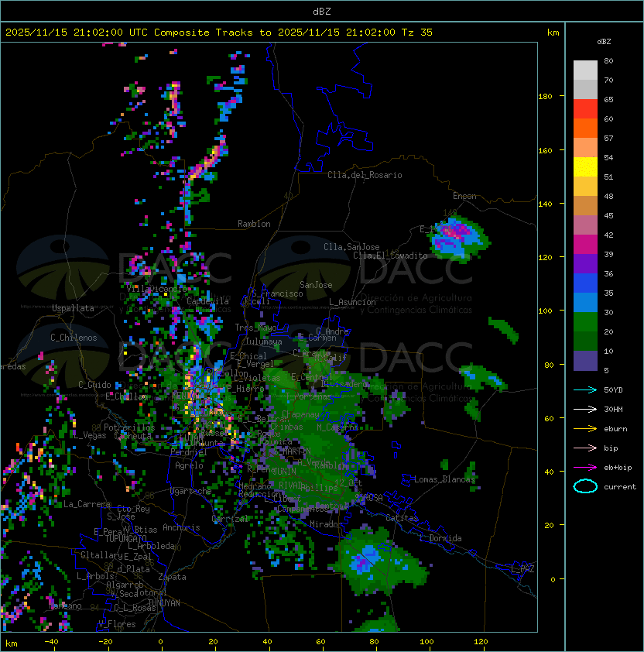Click the 80 tick on the horizontal axis
Screen dimensions: 644x652
click(x=374, y=642)
